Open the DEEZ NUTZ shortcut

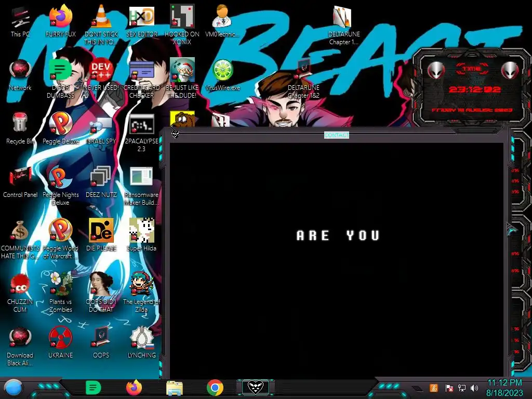pyautogui.click(x=101, y=182)
